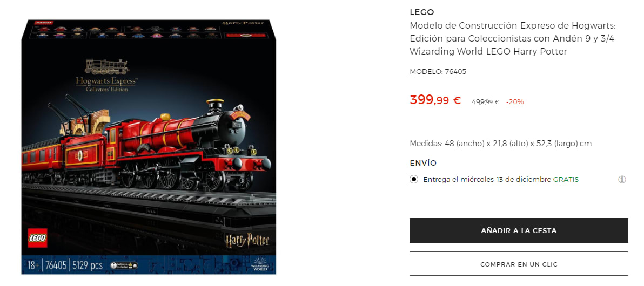This screenshot has height=286, width=644.
Task: Click the 399,99 € current price
Action: click(435, 100)
